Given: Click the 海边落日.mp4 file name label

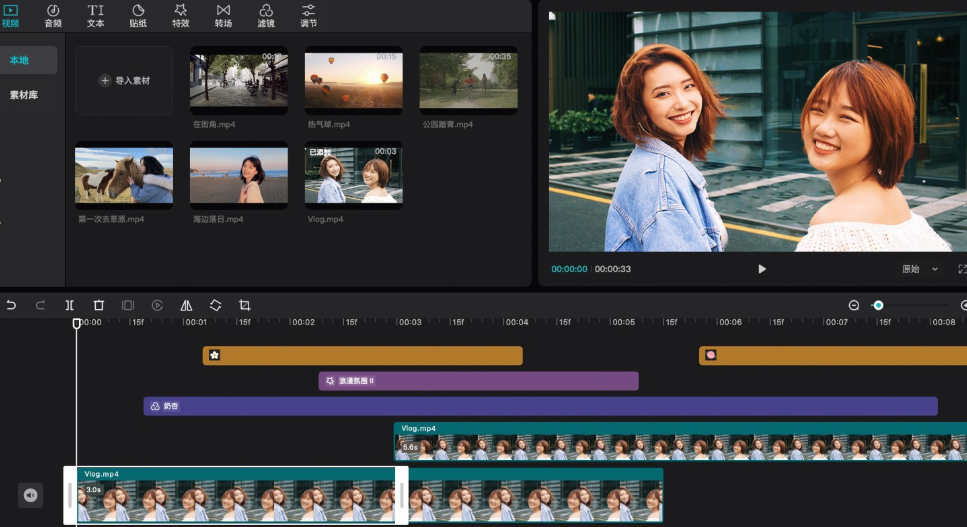Looking at the screenshot, I should (218, 219).
